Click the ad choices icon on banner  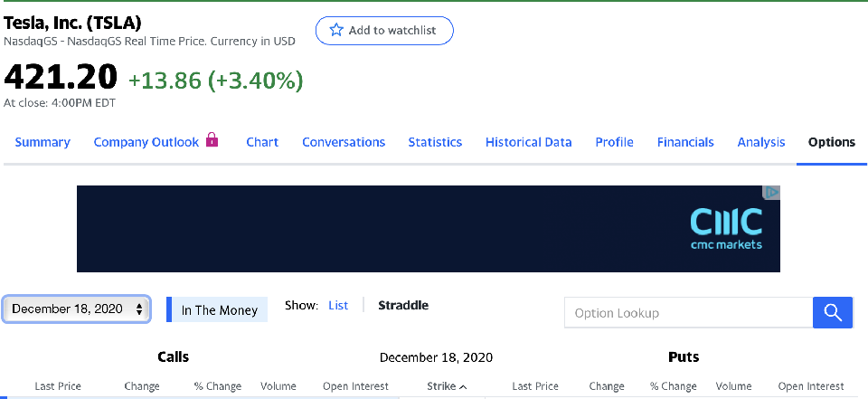771,193
